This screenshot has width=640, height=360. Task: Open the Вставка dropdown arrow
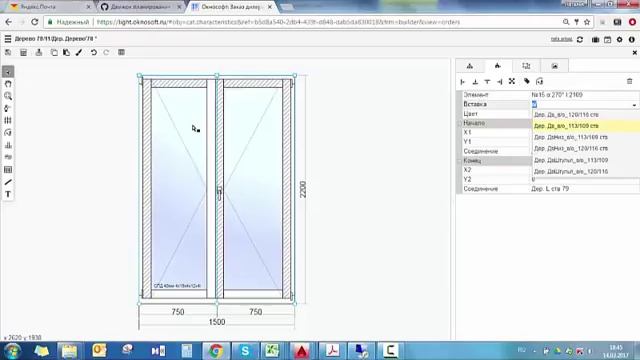tap(634, 105)
